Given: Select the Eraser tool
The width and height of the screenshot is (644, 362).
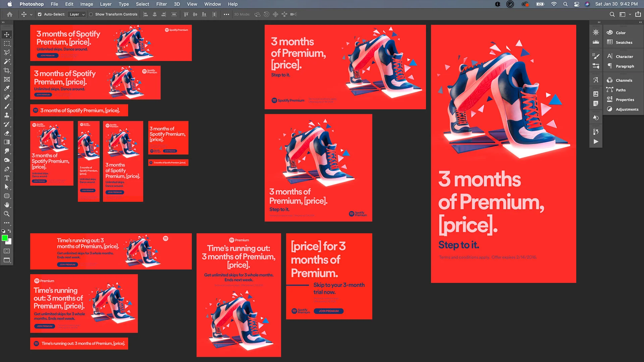Looking at the screenshot, I should click(7, 133).
